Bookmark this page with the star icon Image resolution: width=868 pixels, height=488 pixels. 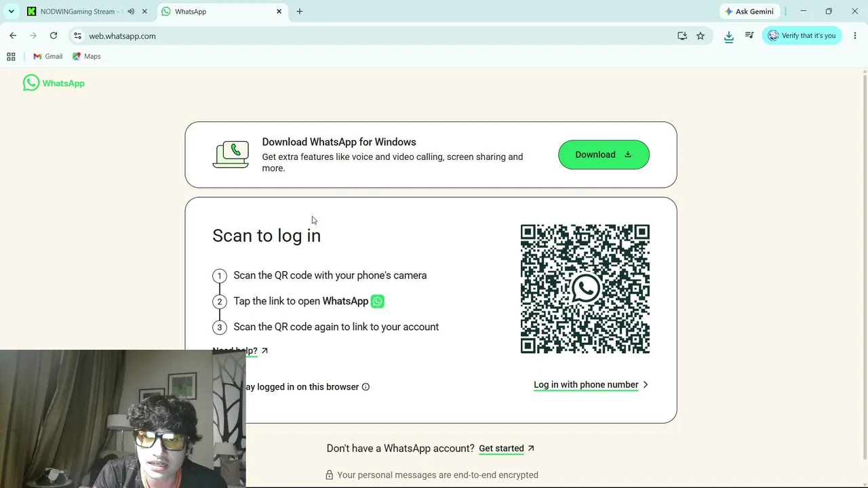coord(701,36)
